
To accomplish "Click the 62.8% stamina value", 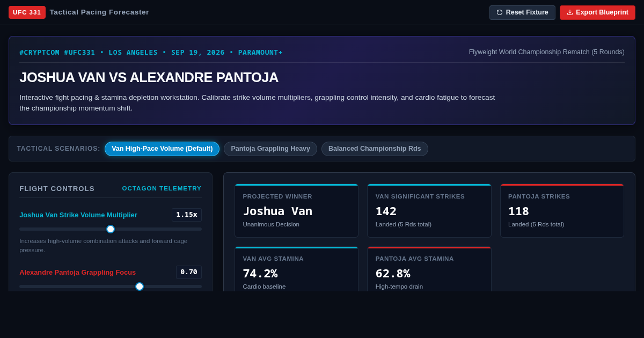I will (x=393, y=274).
